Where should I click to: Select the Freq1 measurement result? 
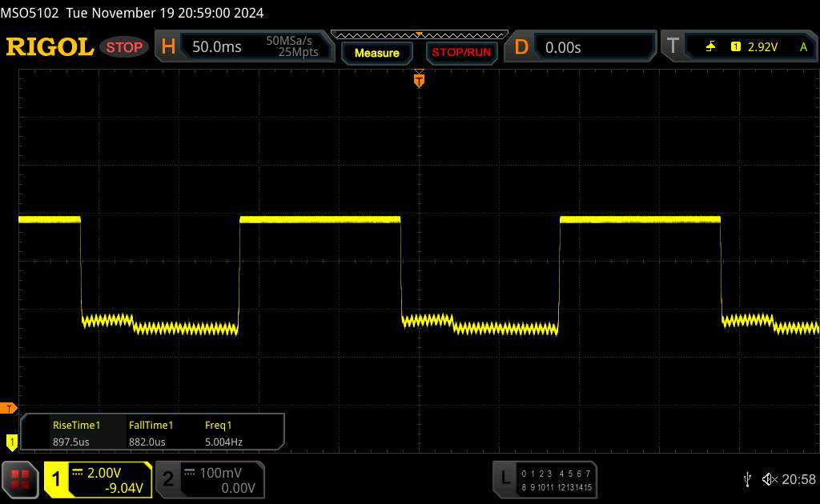click(223, 433)
